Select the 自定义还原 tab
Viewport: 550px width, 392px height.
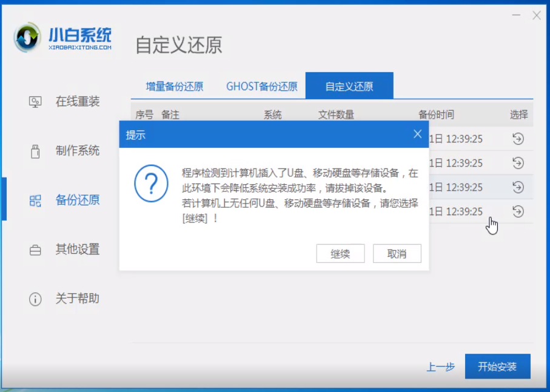(x=349, y=86)
